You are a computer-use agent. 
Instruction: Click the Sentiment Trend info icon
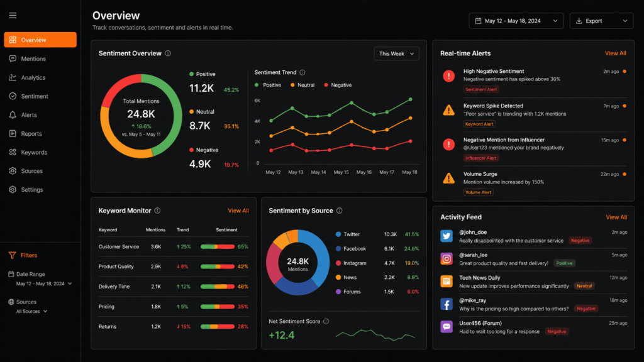pos(303,72)
